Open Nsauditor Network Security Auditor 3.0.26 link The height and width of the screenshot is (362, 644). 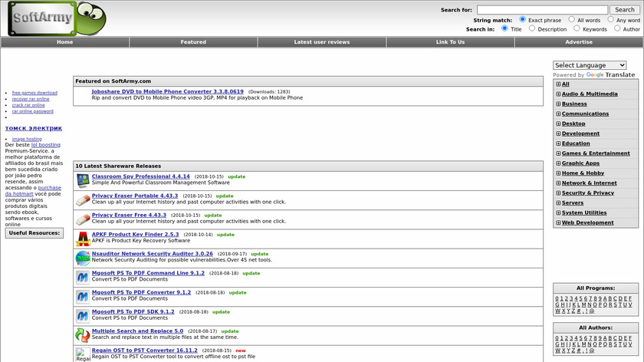pos(153,254)
